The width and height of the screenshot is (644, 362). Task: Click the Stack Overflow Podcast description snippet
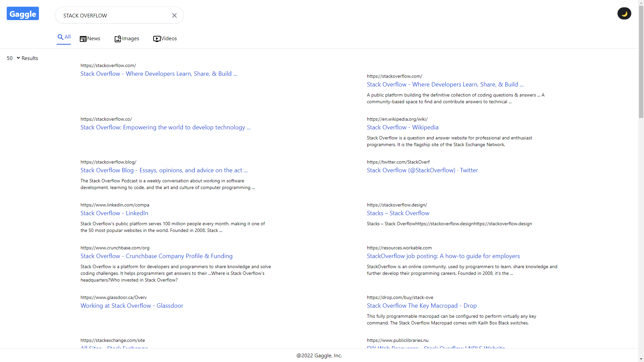(167, 184)
